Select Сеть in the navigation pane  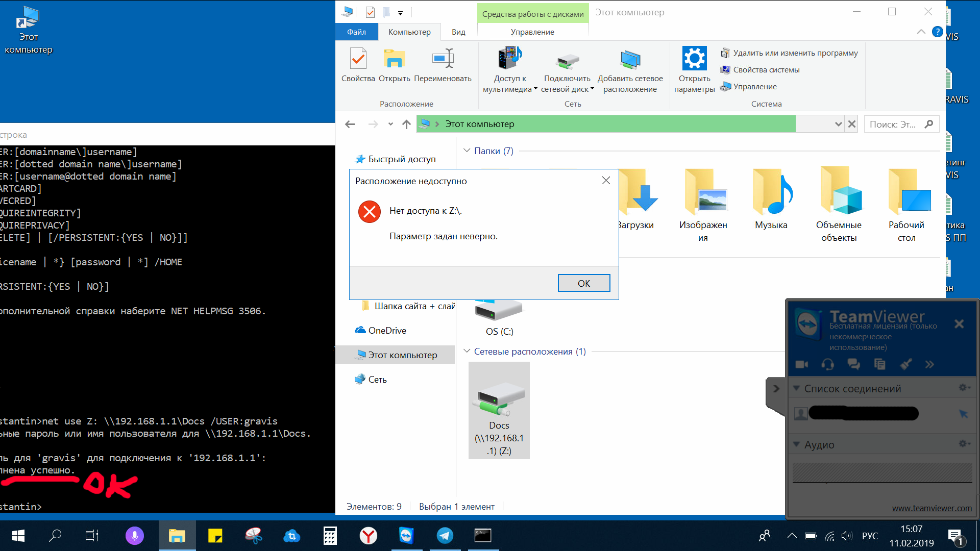pyautogui.click(x=377, y=380)
